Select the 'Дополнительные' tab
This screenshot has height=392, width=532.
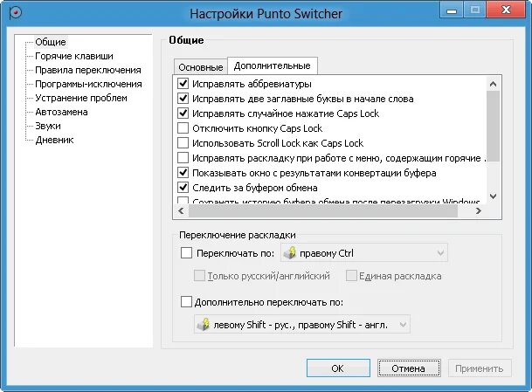coord(272,65)
